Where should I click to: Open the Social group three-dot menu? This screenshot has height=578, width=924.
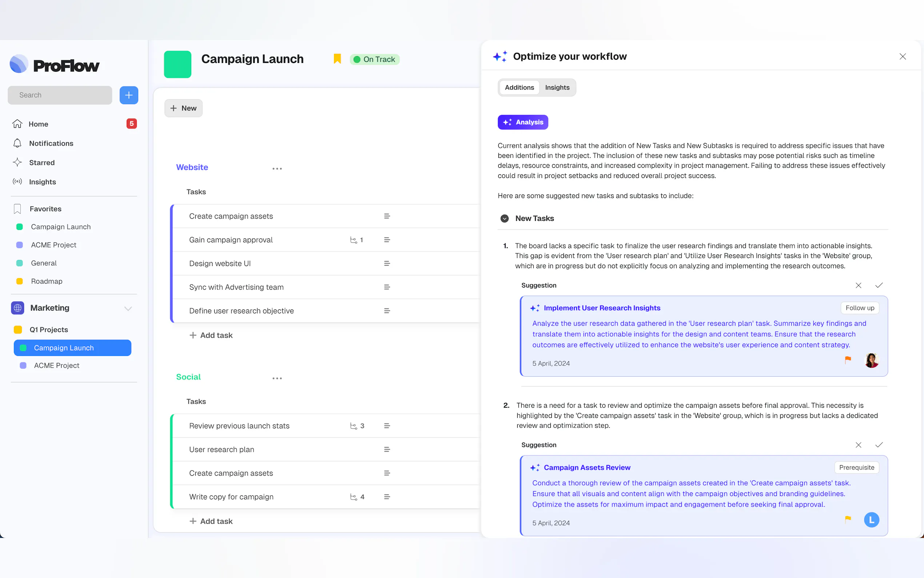(x=277, y=378)
